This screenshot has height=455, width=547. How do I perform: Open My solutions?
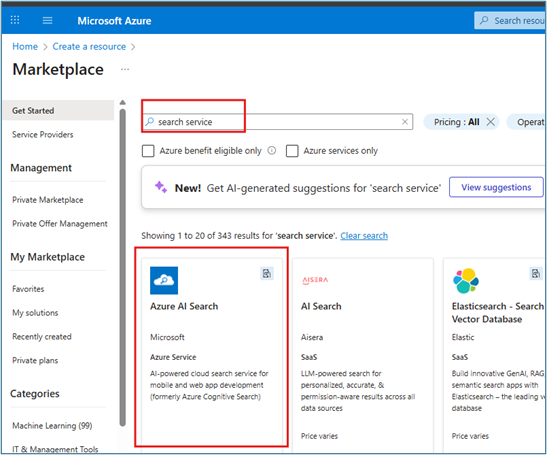tap(35, 313)
